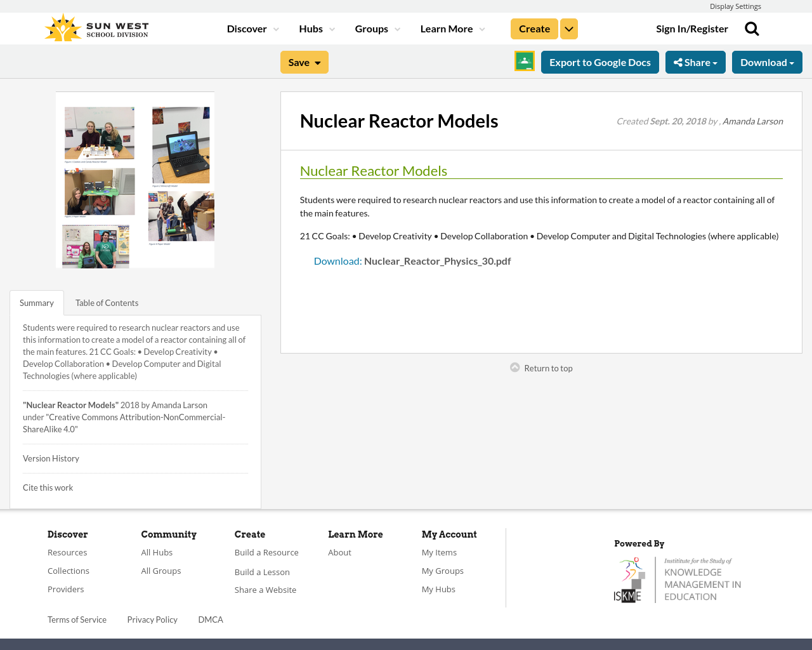Image resolution: width=812 pixels, height=650 pixels.
Task: Click the resource preview thumbnail image
Action: 134,180
